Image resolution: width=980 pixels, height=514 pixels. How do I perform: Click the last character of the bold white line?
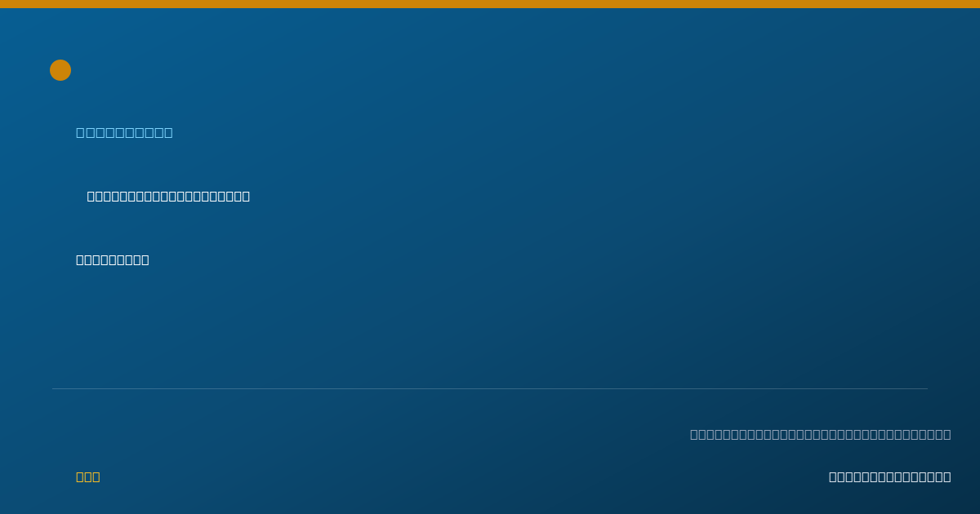pos(145,259)
